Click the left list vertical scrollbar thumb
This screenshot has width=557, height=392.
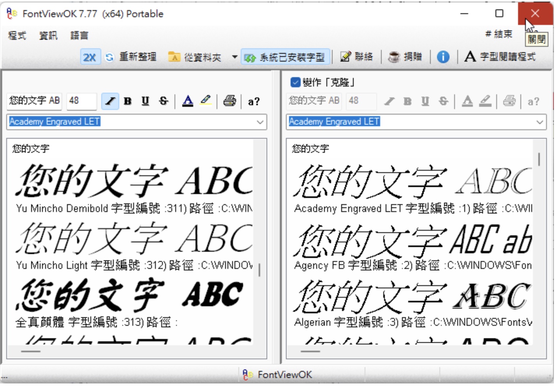click(x=259, y=270)
